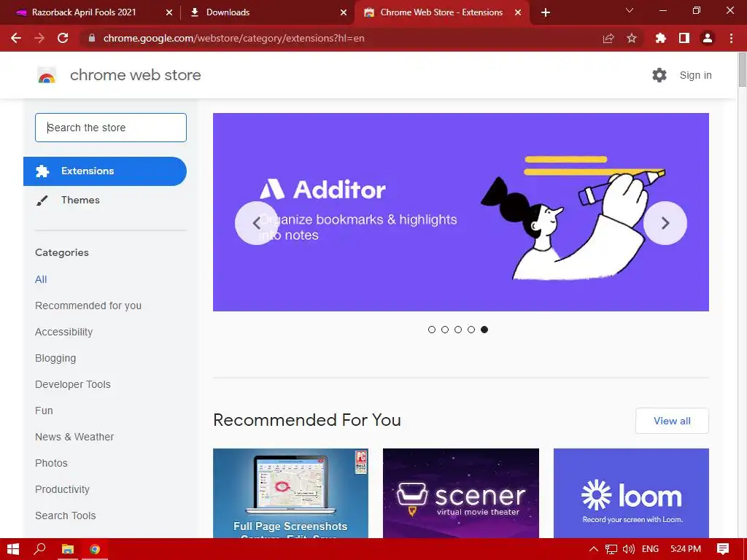Click the Chrome taskbar icon
The height and width of the screenshot is (560, 747).
95,549
